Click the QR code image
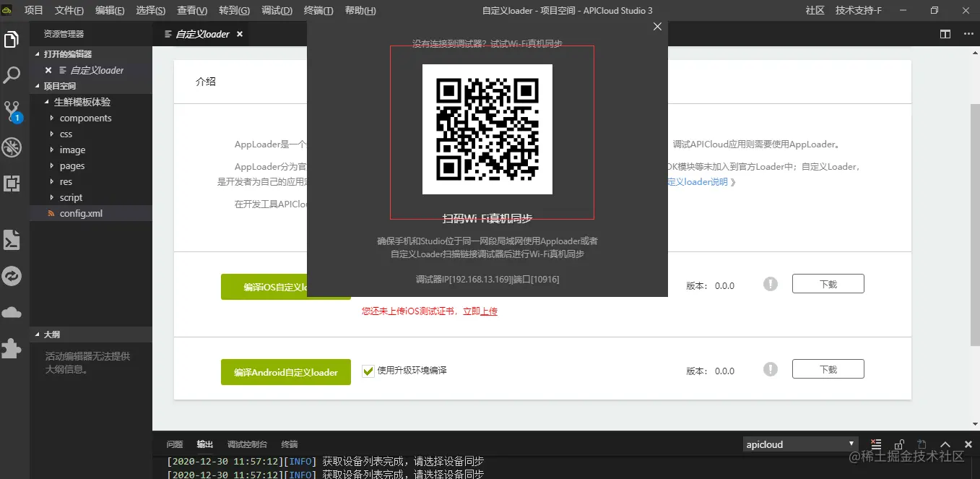Viewport: 980px width, 479px height. coord(487,129)
